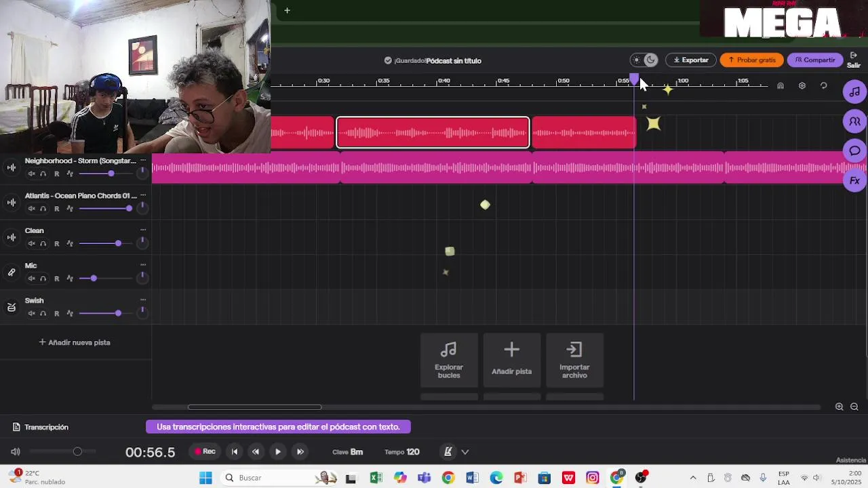868x488 pixels.
Task: Mute the Swish track
Action: click(31, 313)
